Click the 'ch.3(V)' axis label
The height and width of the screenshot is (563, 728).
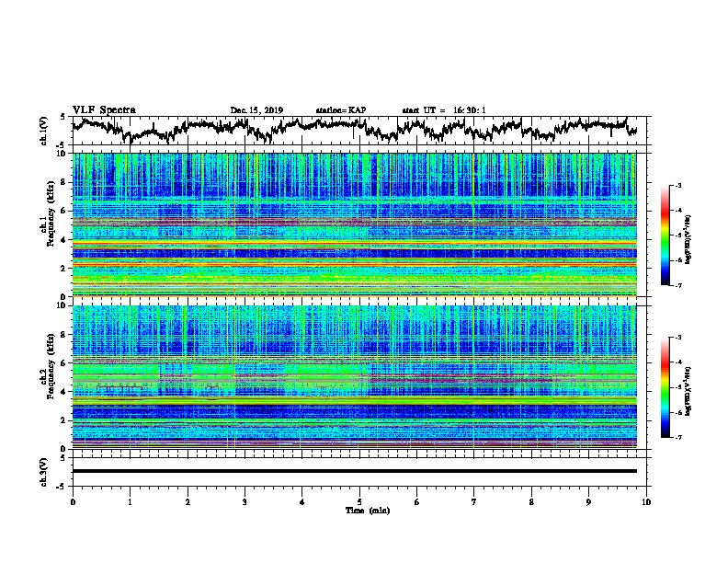[44, 472]
